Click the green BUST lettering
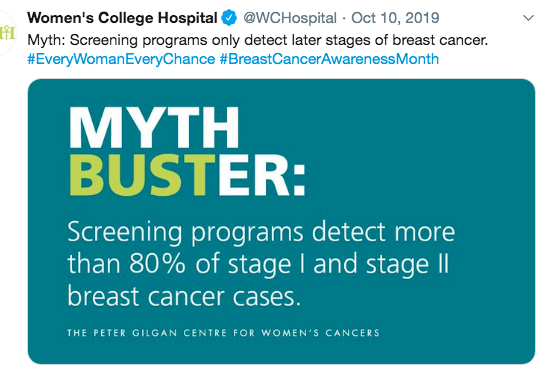 click(142, 174)
